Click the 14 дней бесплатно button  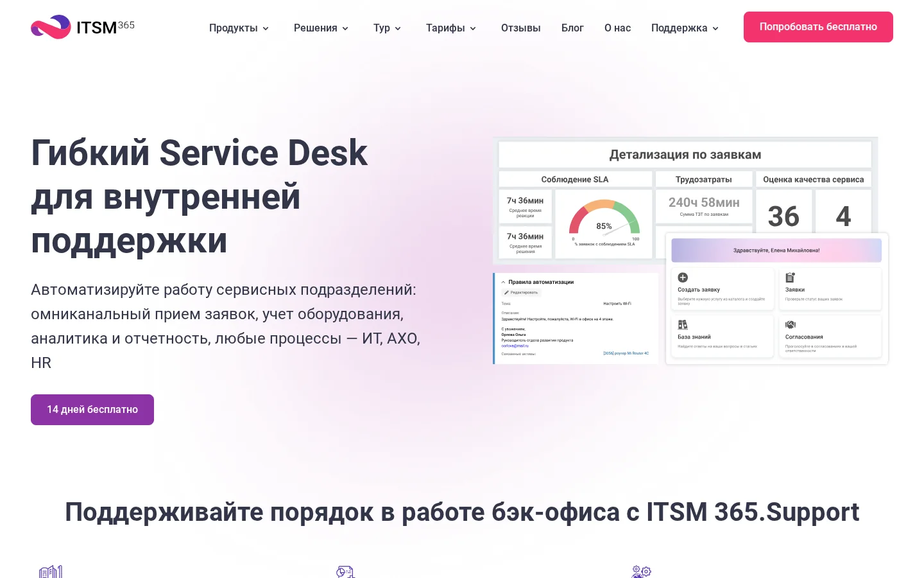click(92, 410)
